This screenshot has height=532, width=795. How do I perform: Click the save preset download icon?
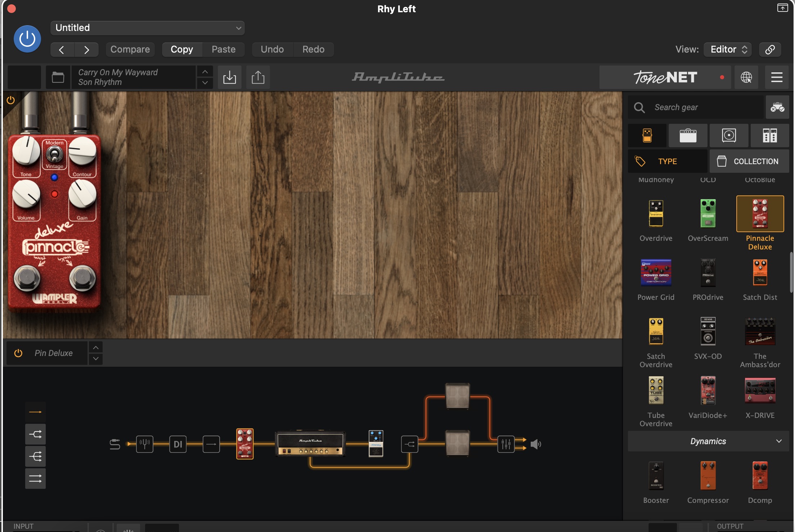pos(229,77)
